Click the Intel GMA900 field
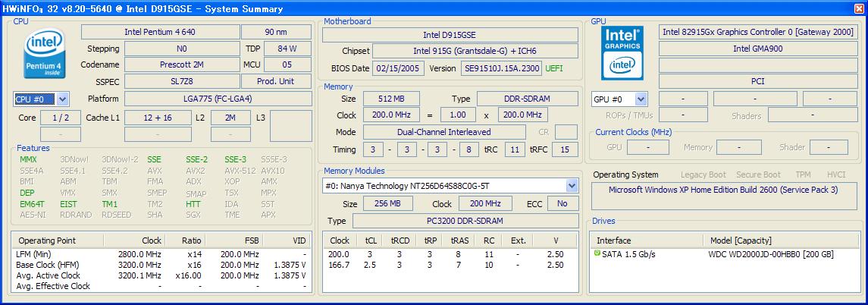The height and width of the screenshot is (305, 868). [758, 49]
